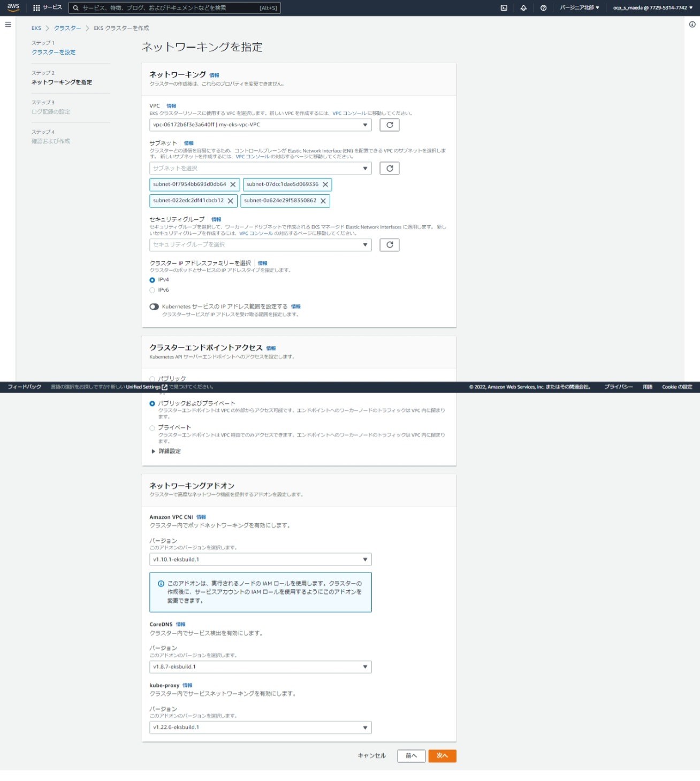This screenshot has width=700, height=781.
Task: Open Cookie の設定 footer link
Action: pos(677,387)
